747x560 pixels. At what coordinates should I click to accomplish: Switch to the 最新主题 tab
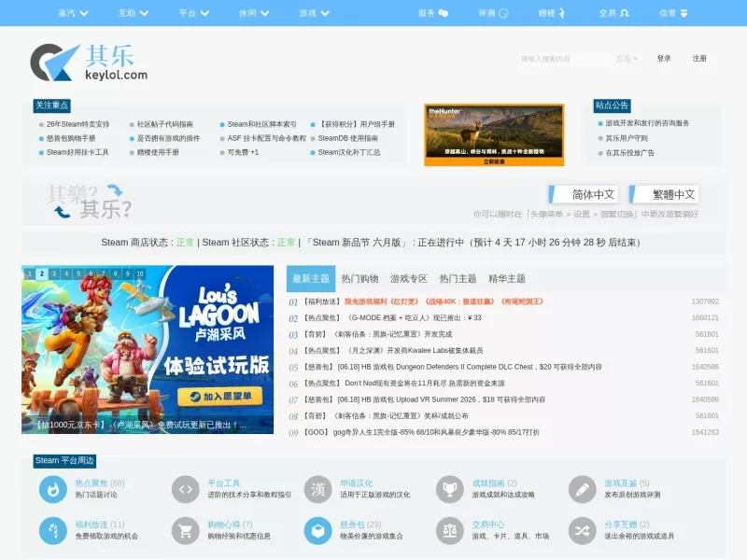(311, 278)
